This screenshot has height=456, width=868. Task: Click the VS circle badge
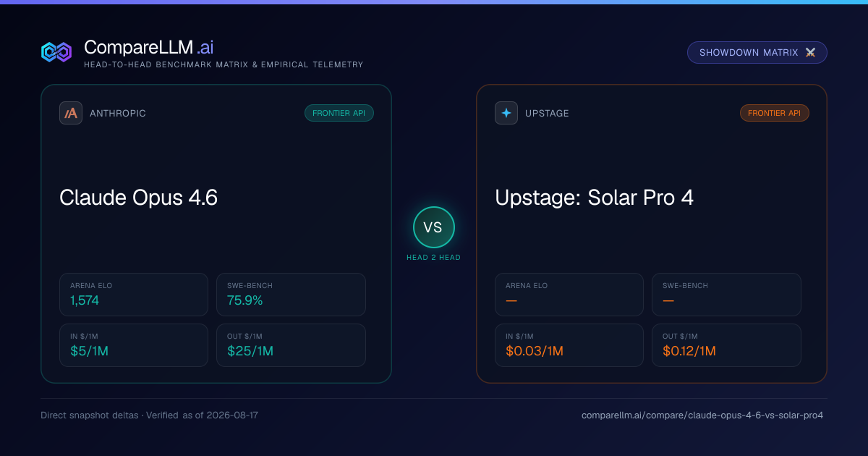point(433,227)
